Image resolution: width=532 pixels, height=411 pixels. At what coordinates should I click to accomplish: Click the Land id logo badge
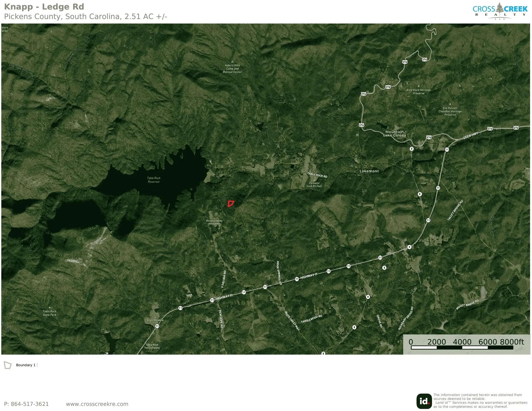(x=424, y=401)
